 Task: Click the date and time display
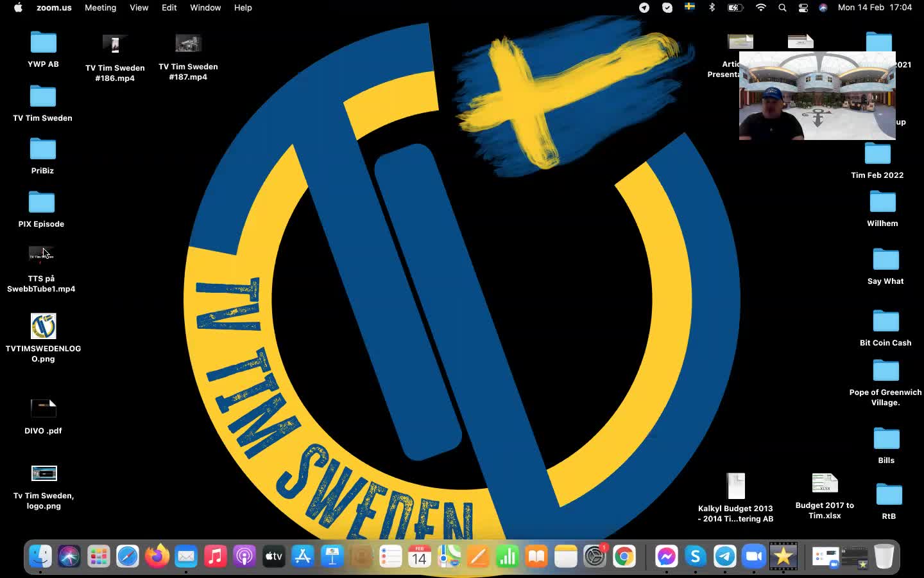click(875, 8)
